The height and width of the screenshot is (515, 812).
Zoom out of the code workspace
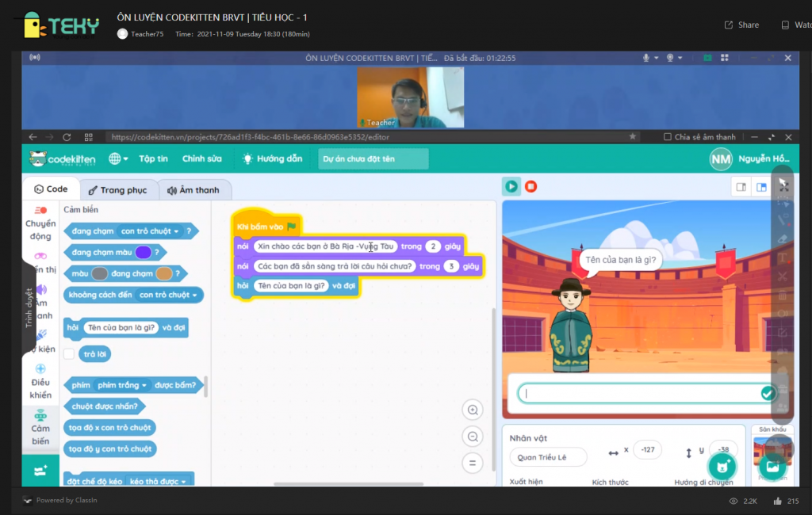click(473, 437)
